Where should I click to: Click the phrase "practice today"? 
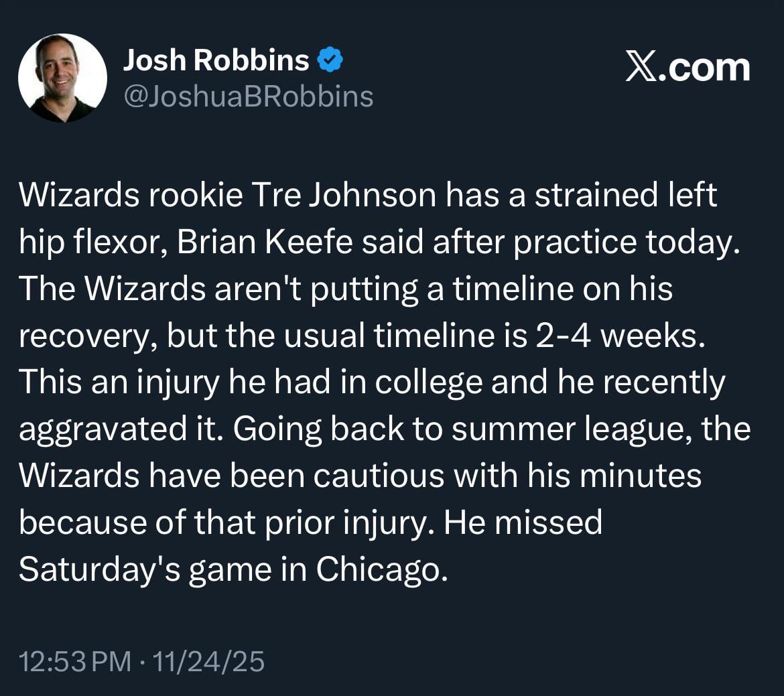click(625, 242)
